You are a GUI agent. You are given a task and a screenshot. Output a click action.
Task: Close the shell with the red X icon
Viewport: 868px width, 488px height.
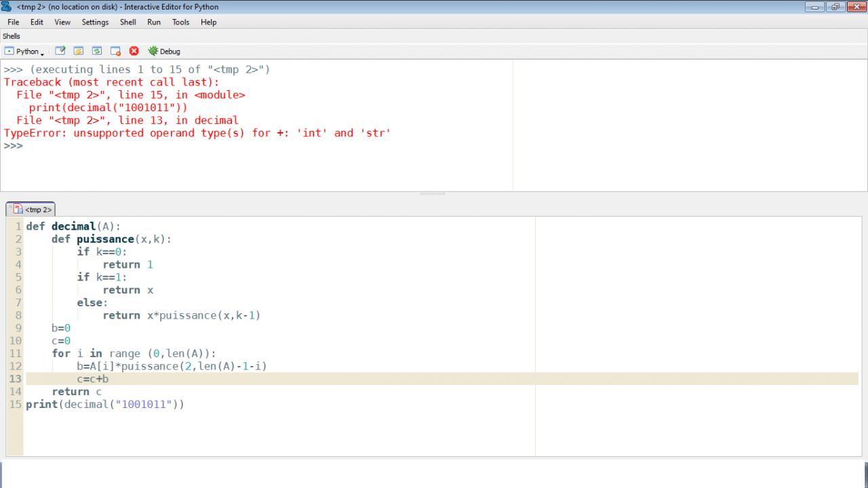coord(134,51)
